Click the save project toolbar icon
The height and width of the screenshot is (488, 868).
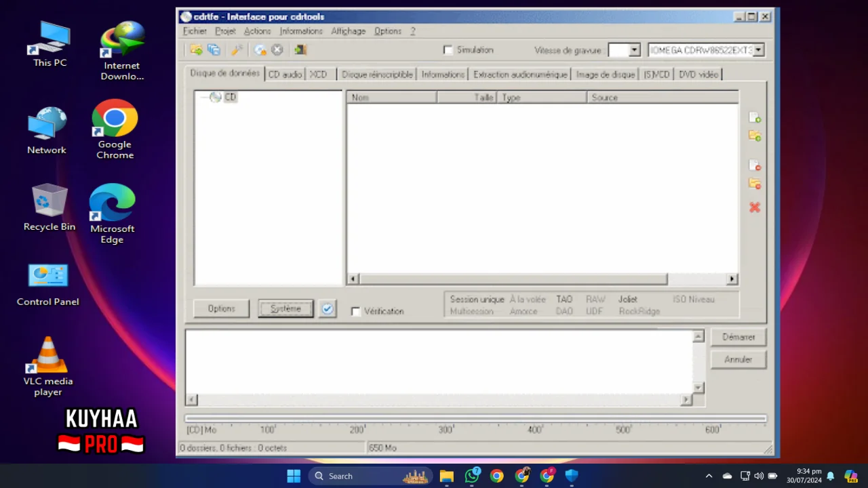(214, 49)
